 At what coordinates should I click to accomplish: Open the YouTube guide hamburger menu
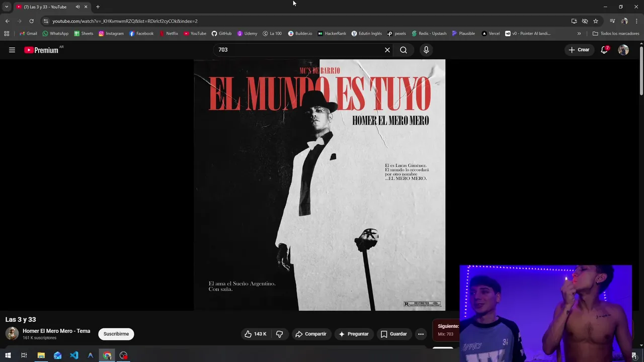coord(12,50)
